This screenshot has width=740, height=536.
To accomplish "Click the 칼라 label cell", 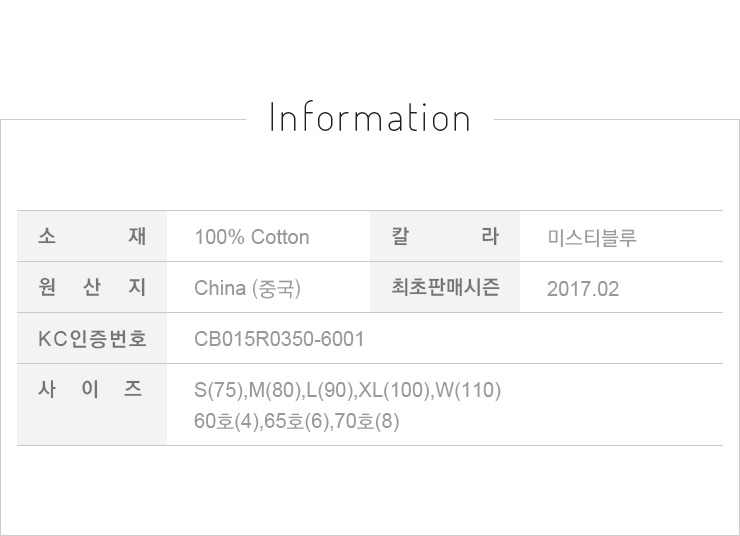I will click(x=445, y=237).
